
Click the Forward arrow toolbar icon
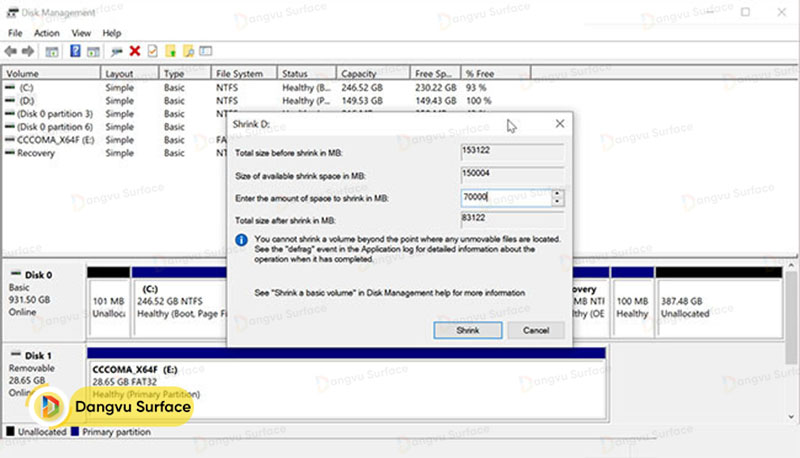pyautogui.click(x=28, y=51)
